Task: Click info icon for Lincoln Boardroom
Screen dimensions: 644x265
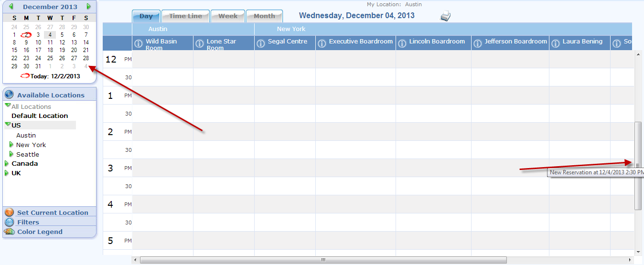Action: [402, 44]
